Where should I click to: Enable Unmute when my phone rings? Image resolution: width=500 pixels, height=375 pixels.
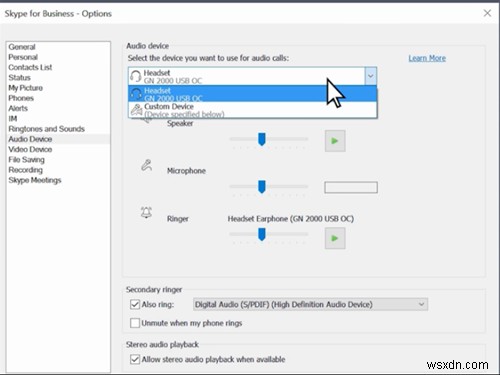coord(135,323)
